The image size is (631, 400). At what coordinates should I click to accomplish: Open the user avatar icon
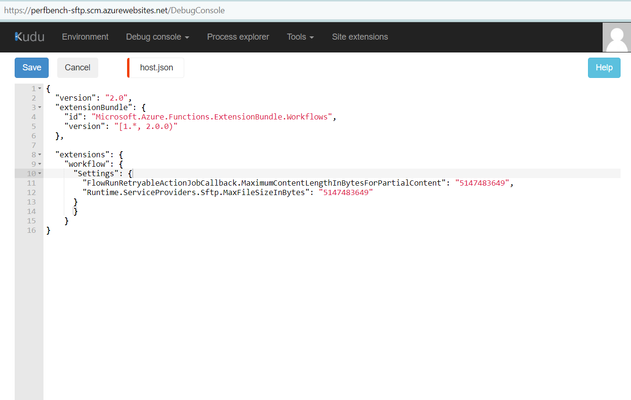point(617,37)
